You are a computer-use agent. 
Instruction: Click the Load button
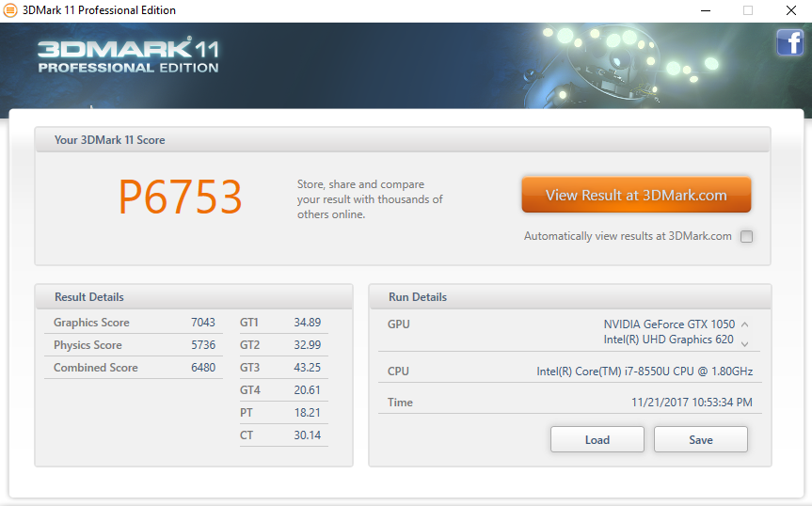(x=597, y=440)
